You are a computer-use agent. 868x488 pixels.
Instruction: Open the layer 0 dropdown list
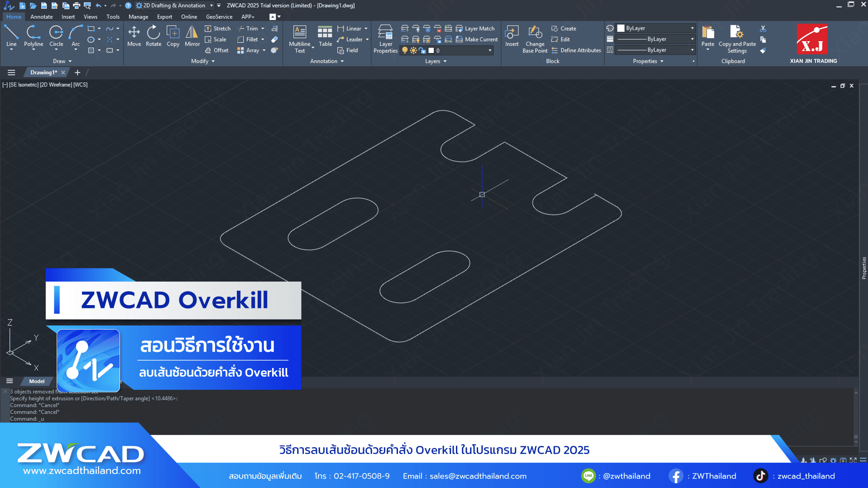tap(490, 50)
